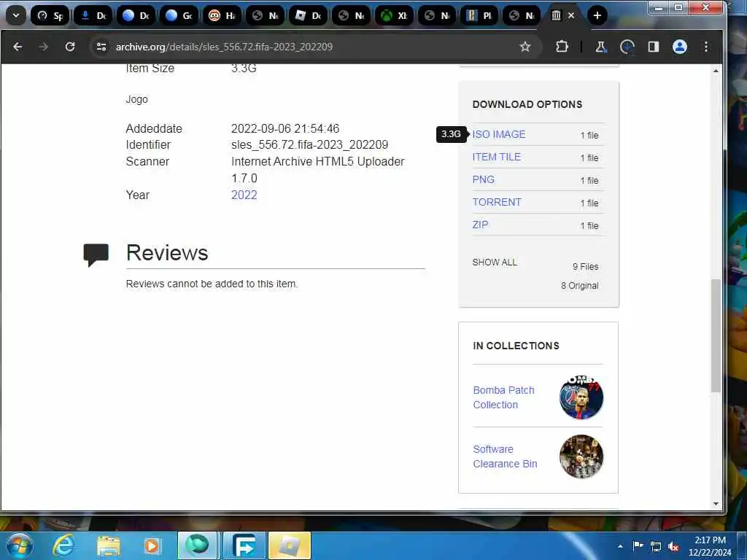
Task: Download the ITEM TILE file
Action: pyautogui.click(x=496, y=157)
